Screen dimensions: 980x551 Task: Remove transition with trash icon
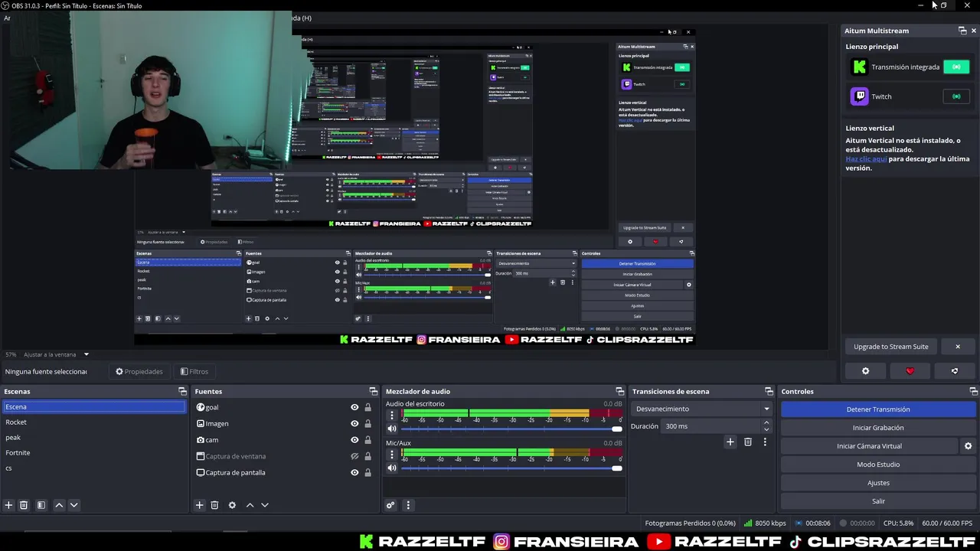pos(748,442)
